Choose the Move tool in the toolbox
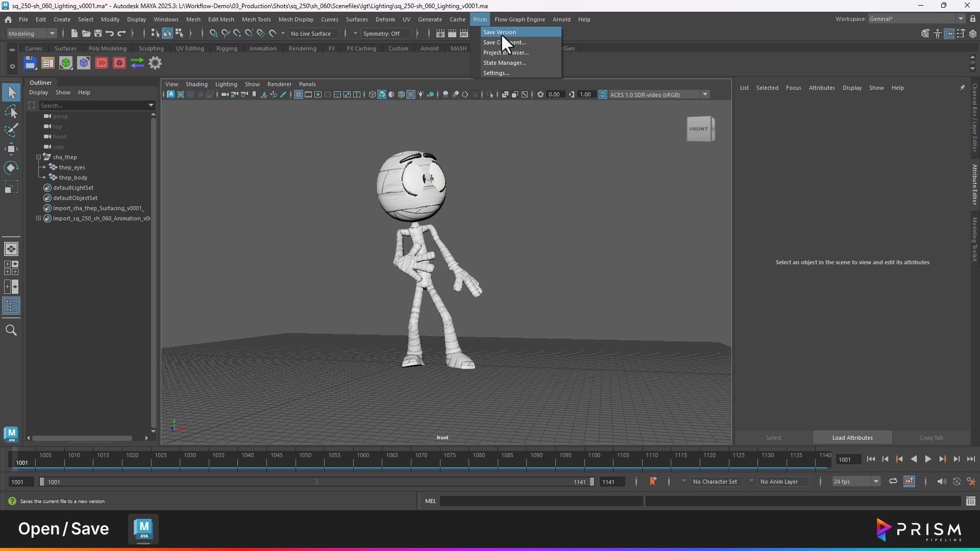This screenshot has height=551, width=980. pyautogui.click(x=11, y=149)
